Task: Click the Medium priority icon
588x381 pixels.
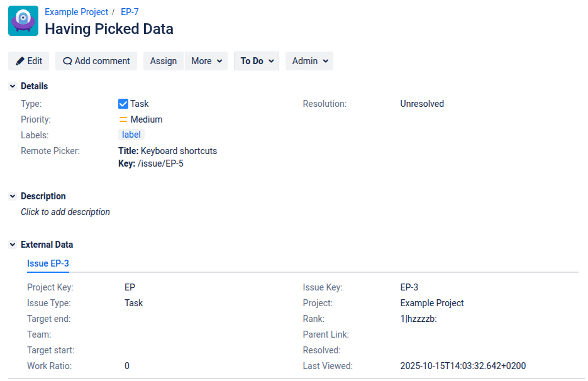Action: point(123,119)
